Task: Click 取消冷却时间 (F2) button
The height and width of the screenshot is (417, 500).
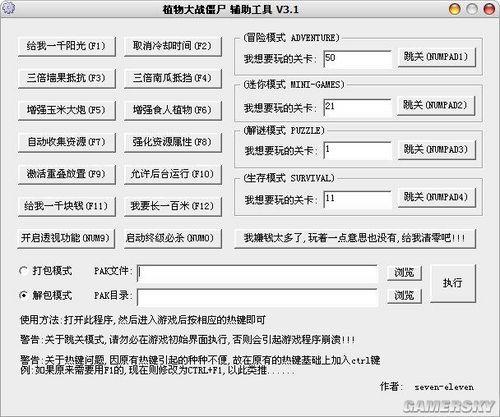Action: click(x=173, y=46)
